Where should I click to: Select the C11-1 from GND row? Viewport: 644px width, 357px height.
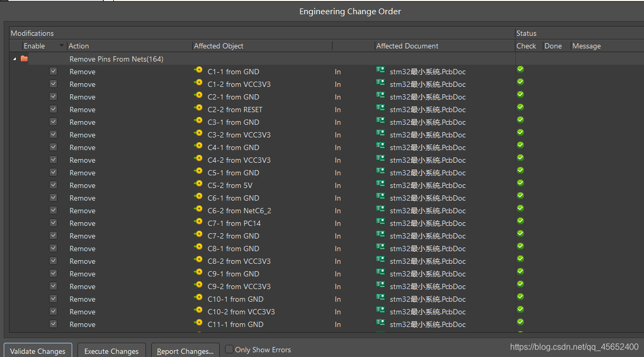coord(235,324)
